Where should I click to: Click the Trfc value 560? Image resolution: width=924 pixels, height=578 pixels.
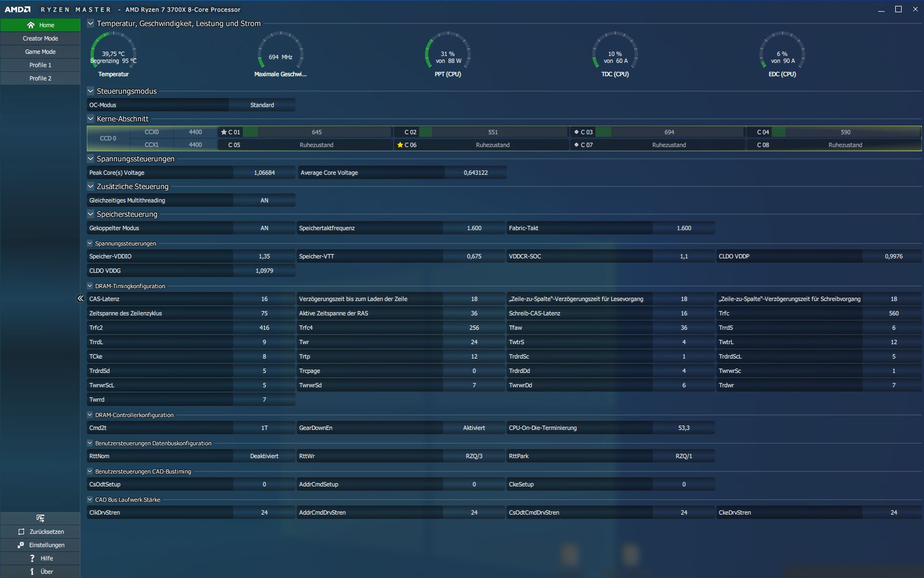[894, 313]
